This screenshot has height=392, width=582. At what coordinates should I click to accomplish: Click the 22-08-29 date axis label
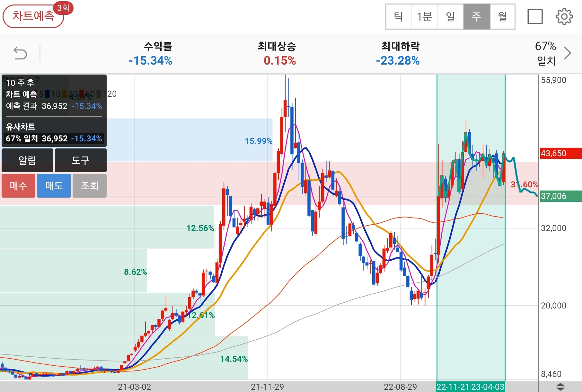point(400,387)
